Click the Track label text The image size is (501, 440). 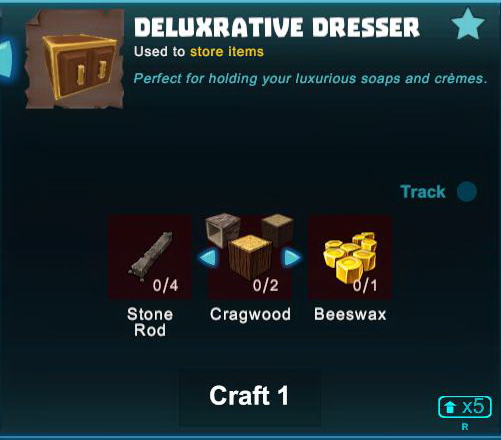[423, 192]
